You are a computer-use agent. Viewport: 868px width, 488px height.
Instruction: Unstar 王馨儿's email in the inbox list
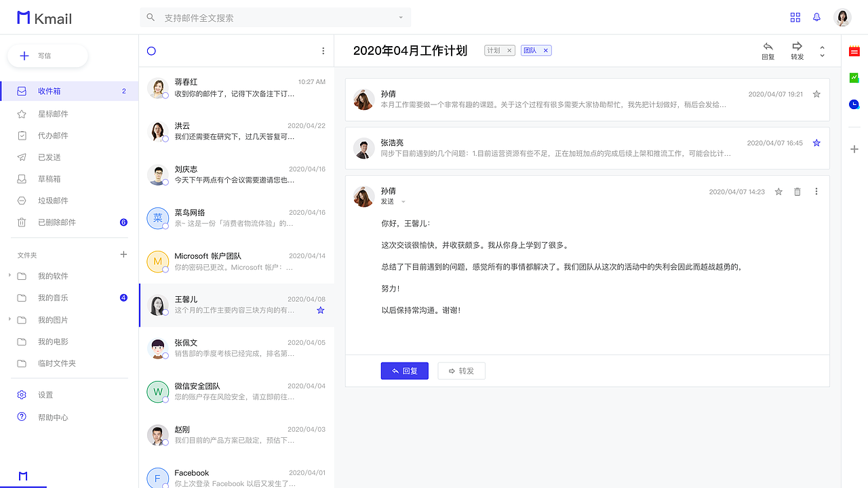tap(319, 310)
